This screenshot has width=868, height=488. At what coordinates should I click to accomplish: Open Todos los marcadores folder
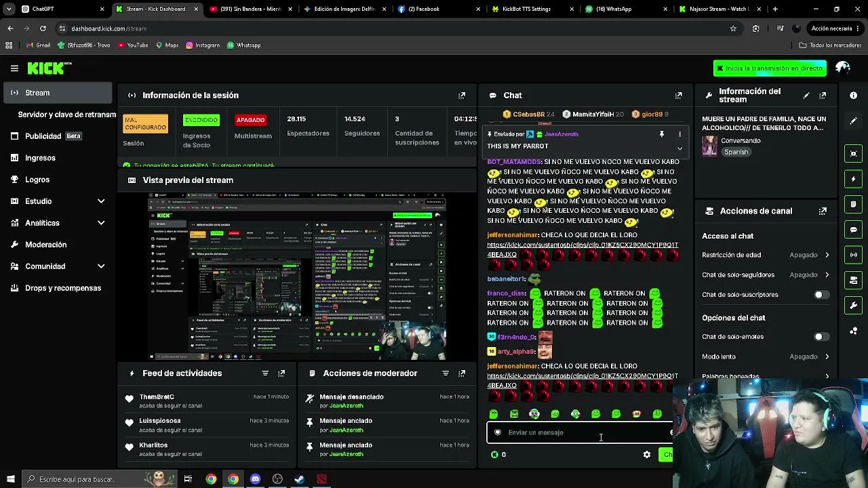[x=830, y=45]
